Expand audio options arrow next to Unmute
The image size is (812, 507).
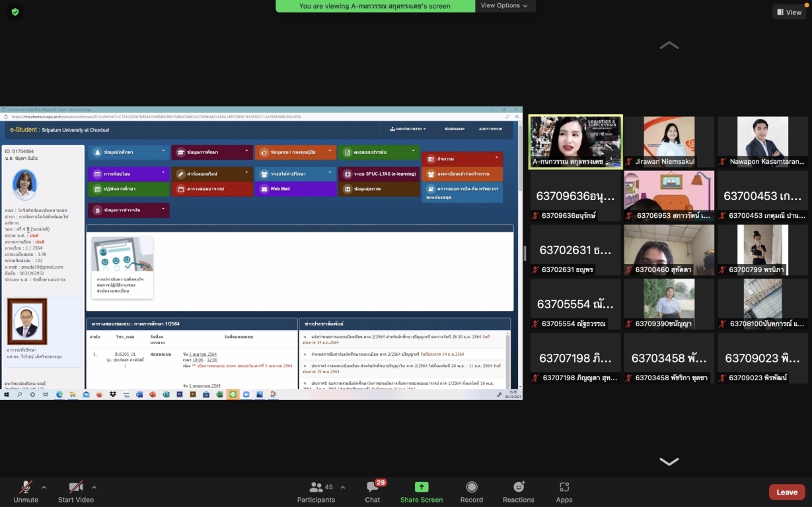coord(44,488)
